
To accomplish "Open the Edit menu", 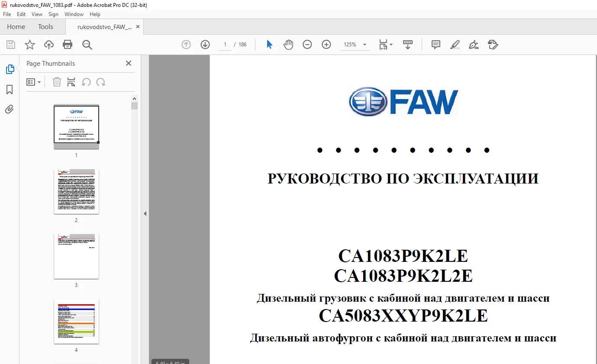I will (21, 14).
